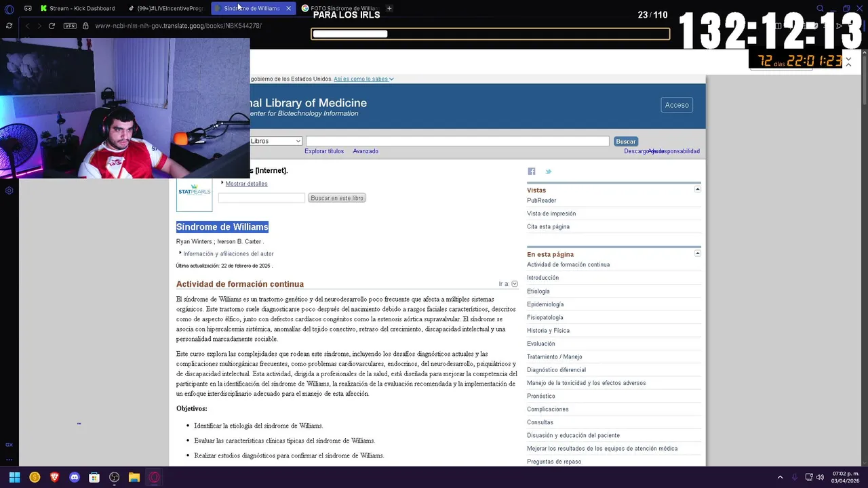
Task: Click the translate bar collapse chevron
Action: click(848, 62)
